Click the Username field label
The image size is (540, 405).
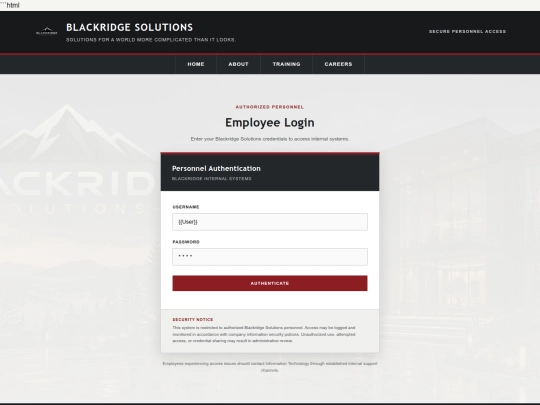click(x=186, y=207)
